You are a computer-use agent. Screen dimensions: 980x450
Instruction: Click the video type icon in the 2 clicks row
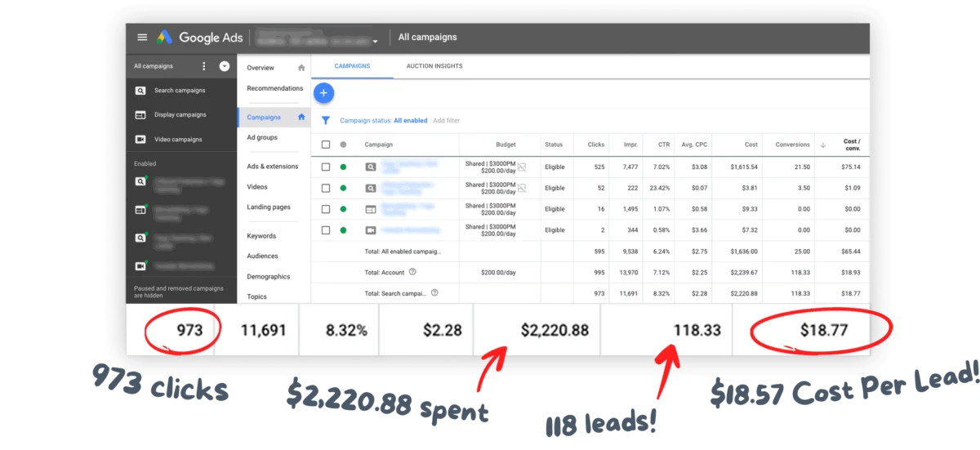370,230
